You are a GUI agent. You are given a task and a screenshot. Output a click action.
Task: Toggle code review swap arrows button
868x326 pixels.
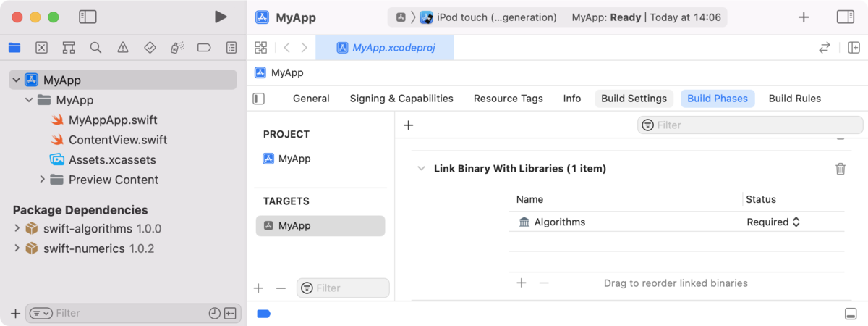(824, 48)
